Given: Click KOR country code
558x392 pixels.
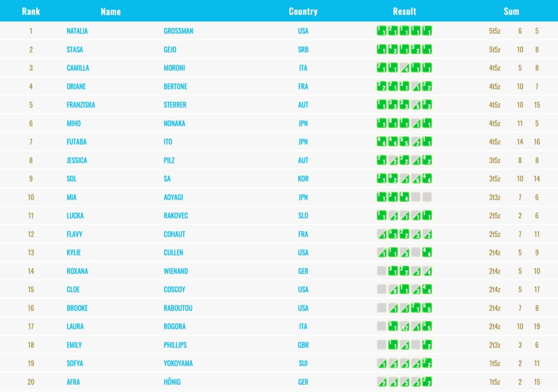Looking at the screenshot, I should [x=303, y=179].
